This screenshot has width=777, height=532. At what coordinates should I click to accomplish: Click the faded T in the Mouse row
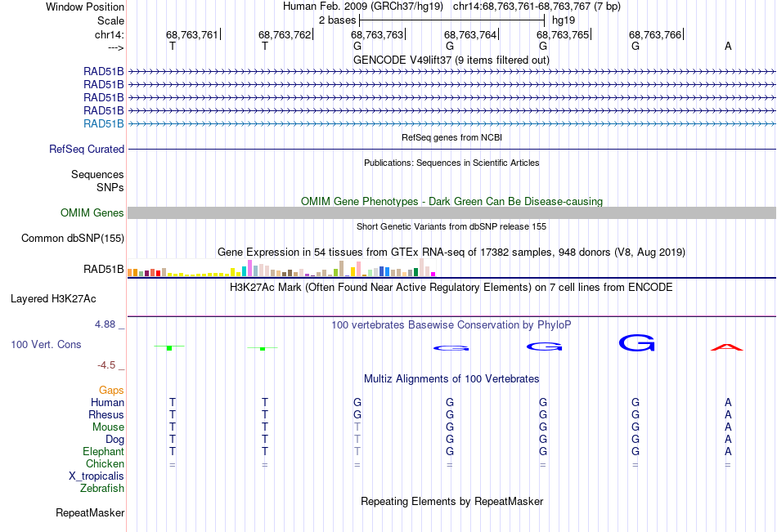(x=357, y=427)
